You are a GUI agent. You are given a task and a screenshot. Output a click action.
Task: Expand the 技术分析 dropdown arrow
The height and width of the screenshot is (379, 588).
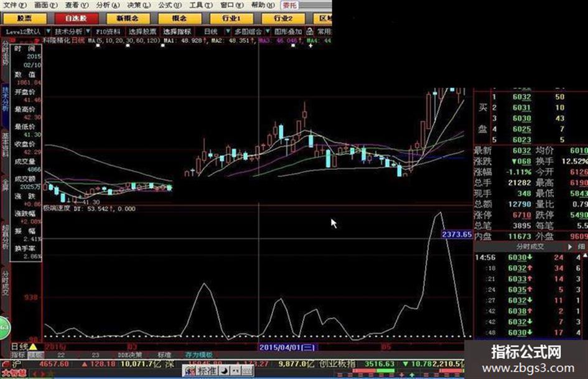(x=88, y=32)
